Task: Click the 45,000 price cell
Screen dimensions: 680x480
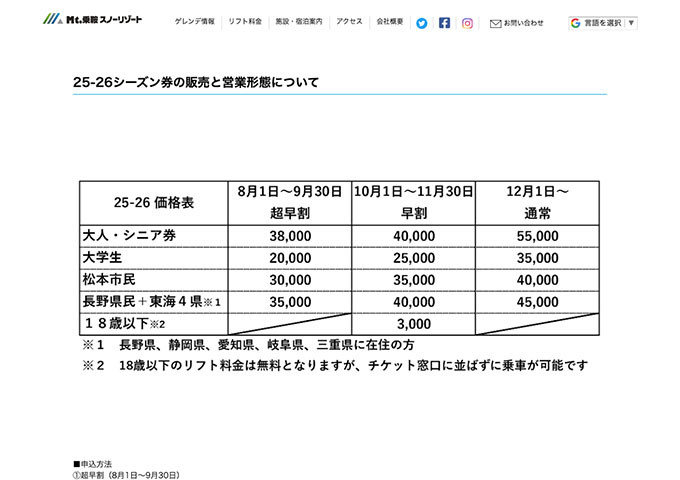Action: click(537, 302)
